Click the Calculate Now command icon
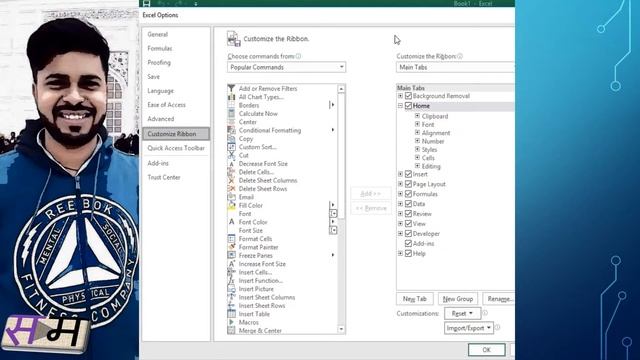This screenshot has width=640, height=360. [231, 113]
